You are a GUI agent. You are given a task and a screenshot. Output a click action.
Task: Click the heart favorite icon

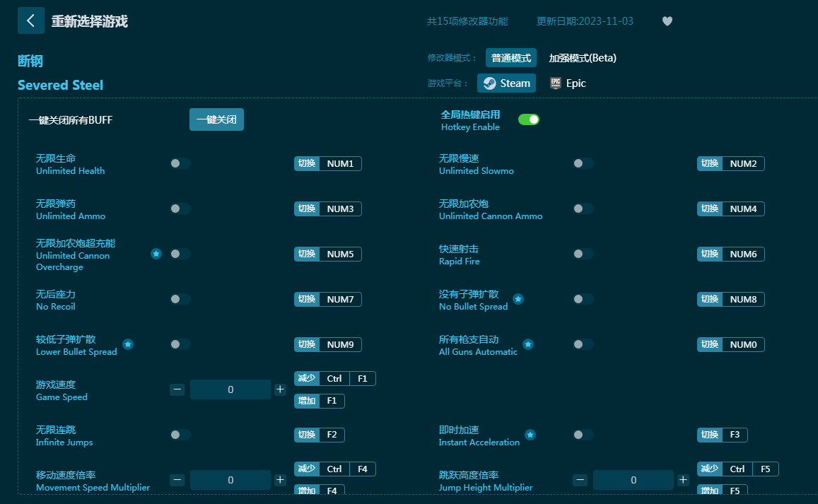coord(667,21)
